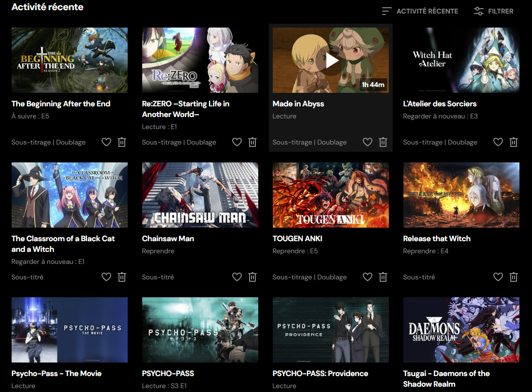This screenshot has width=532, height=392.
Task: Delete Made in Abyss from recent activity
Action: coord(383,142)
